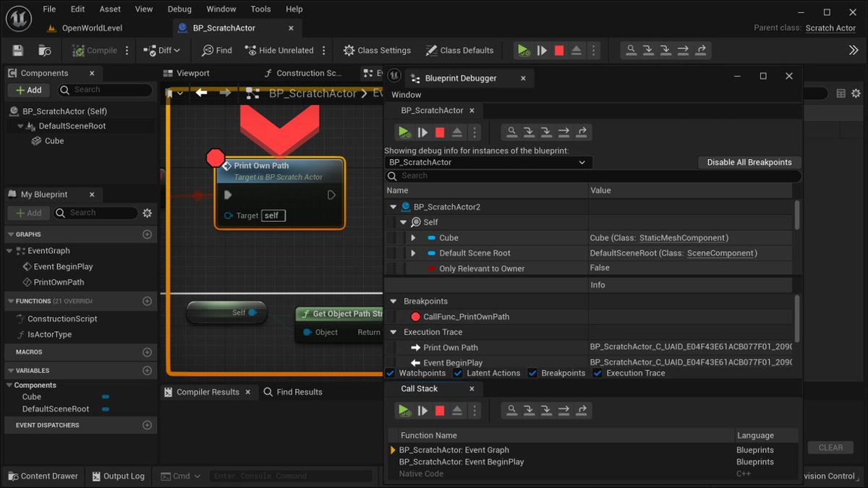Click Play in Blueprint Debugger top toolbar

(x=404, y=132)
